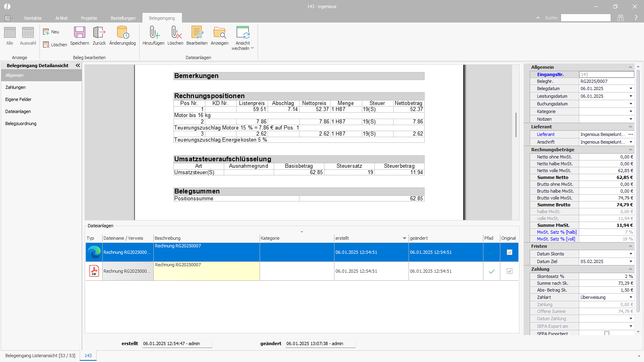
Task: Click the Suche search input field
Action: pyautogui.click(x=586, y=18)
